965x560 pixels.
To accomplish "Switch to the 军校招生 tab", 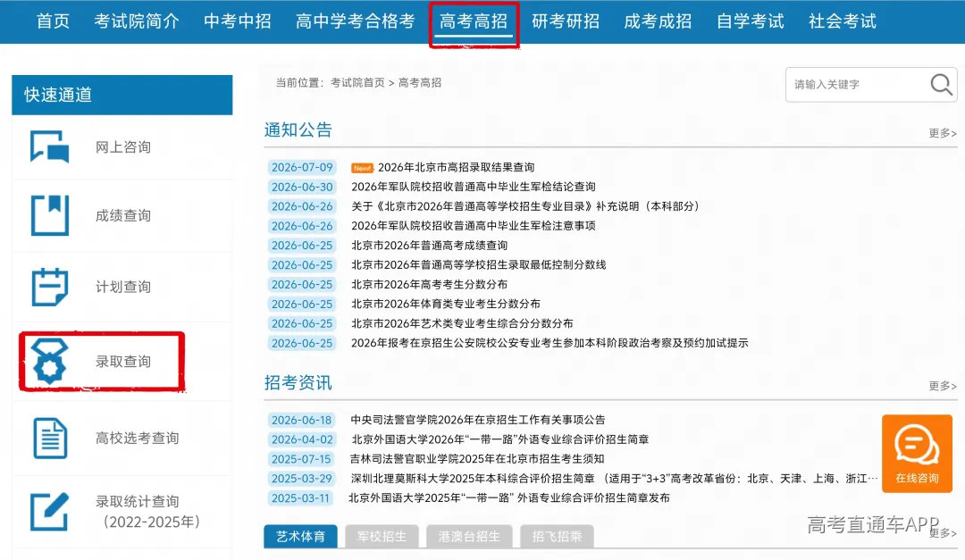I will point(382,537).
